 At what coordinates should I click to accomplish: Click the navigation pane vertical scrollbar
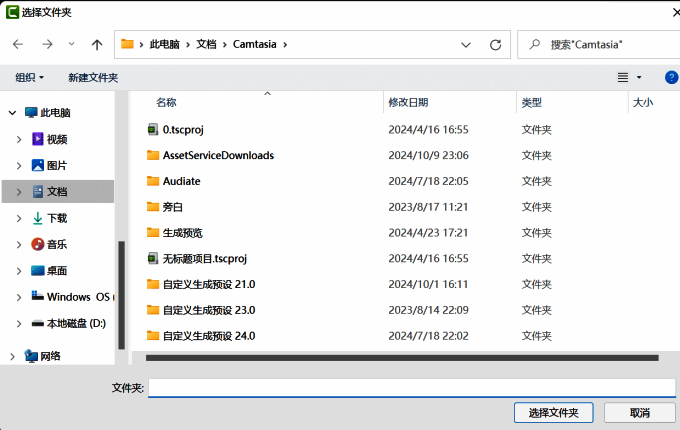coord(121,295)
